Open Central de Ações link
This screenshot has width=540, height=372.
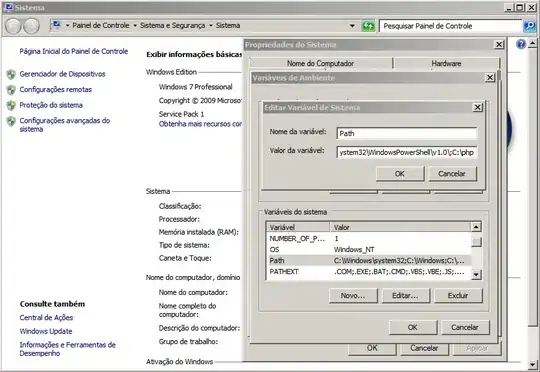(x=46, y=318)
